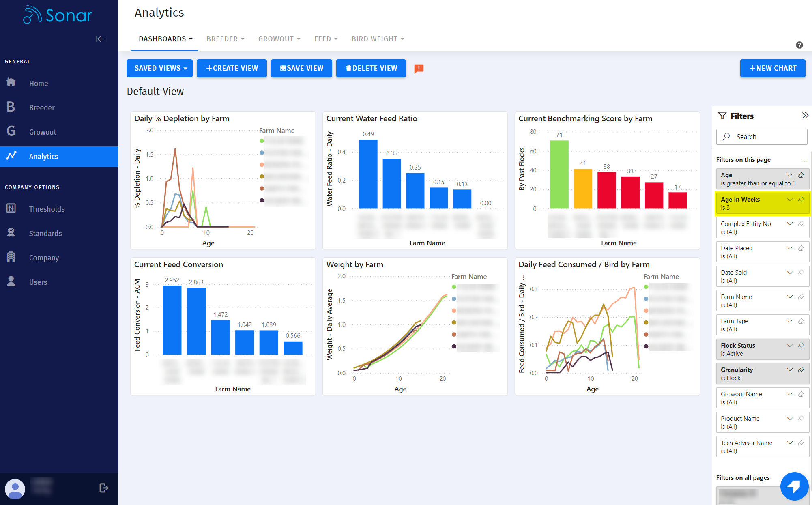Expand the Age filter chevron
This screenshot has height=505, width=812.
point(790,175)
